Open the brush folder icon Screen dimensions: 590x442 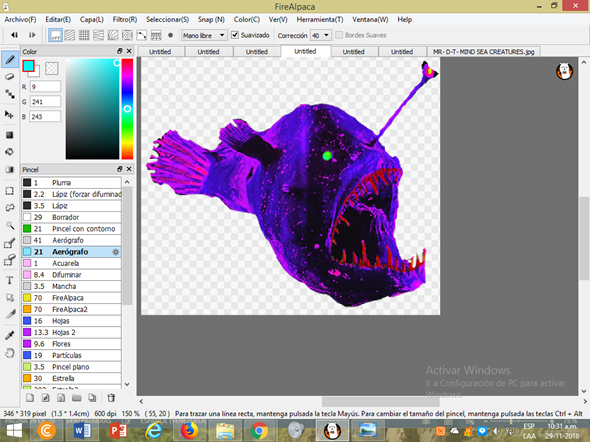coord(77,398)
